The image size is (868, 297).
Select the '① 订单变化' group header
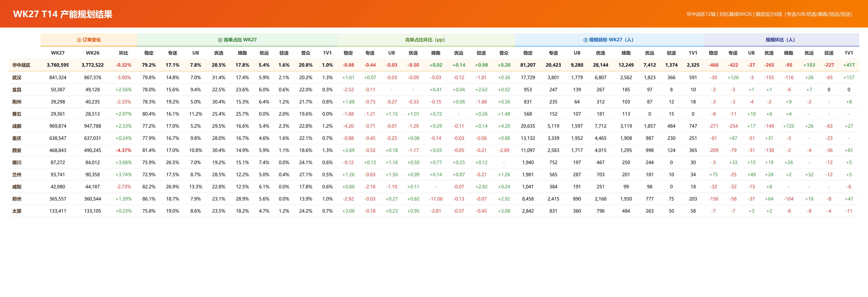(89, 40)
